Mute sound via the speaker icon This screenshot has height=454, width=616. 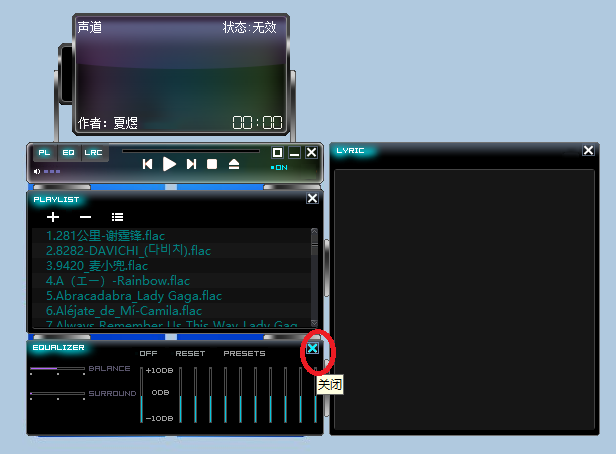(x=38, y=171)
